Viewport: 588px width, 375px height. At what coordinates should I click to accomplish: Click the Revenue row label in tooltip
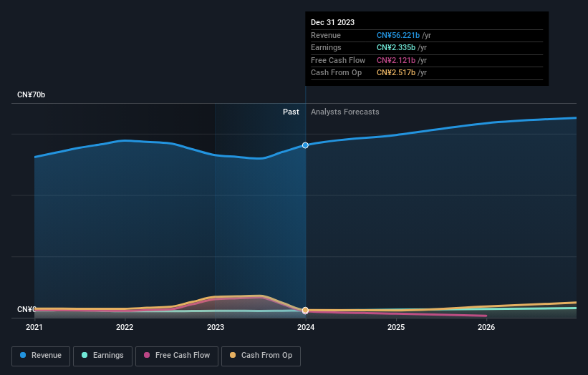click(x=326, y=35)
